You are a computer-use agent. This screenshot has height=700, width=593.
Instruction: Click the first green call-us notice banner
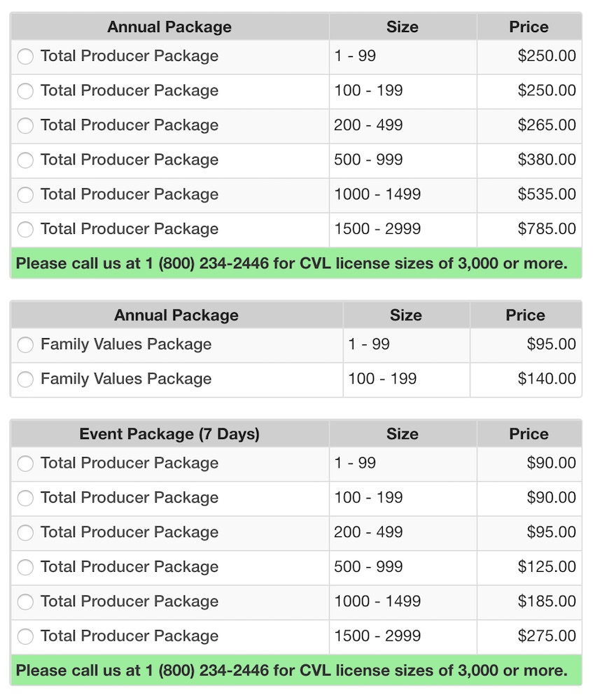[297, 263]
